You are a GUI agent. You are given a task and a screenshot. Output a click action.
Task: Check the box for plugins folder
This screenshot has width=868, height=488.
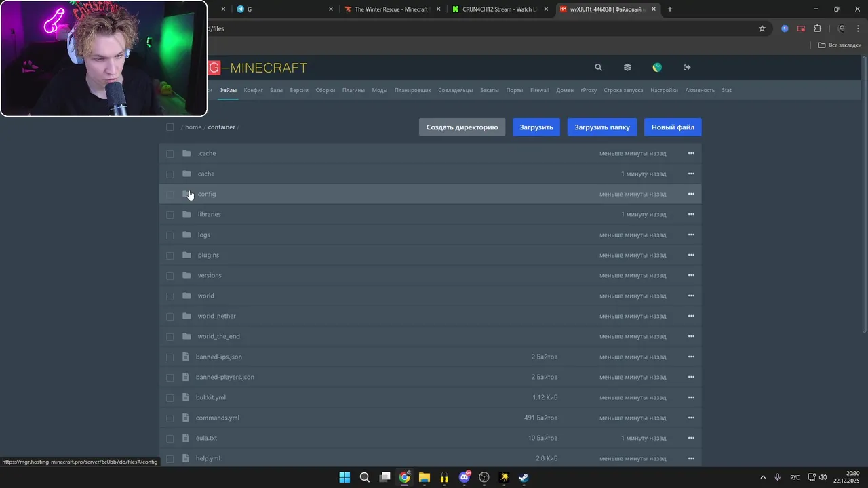point(170,256)
